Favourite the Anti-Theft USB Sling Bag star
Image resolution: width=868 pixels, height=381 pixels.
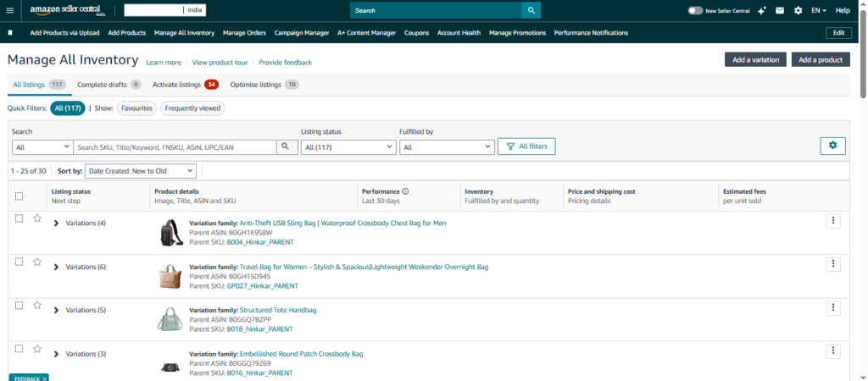click(x=37, y=218)
